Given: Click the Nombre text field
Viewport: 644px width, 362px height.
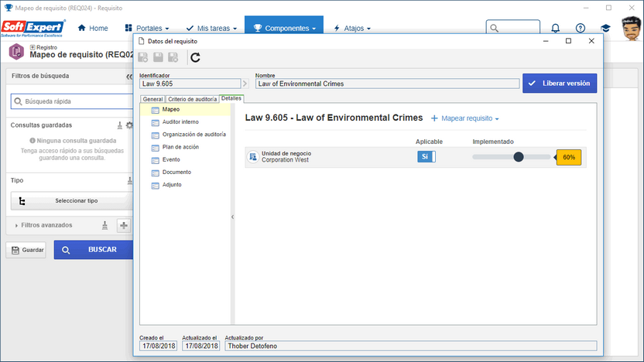Looking at the screenshot, I should click(x=387, y=84).
